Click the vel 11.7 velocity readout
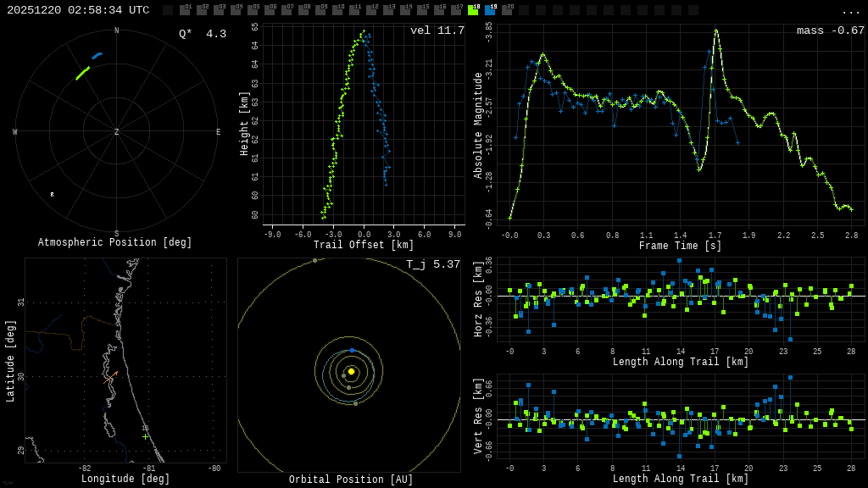This screenshot has width=868, height=488. 437,31
